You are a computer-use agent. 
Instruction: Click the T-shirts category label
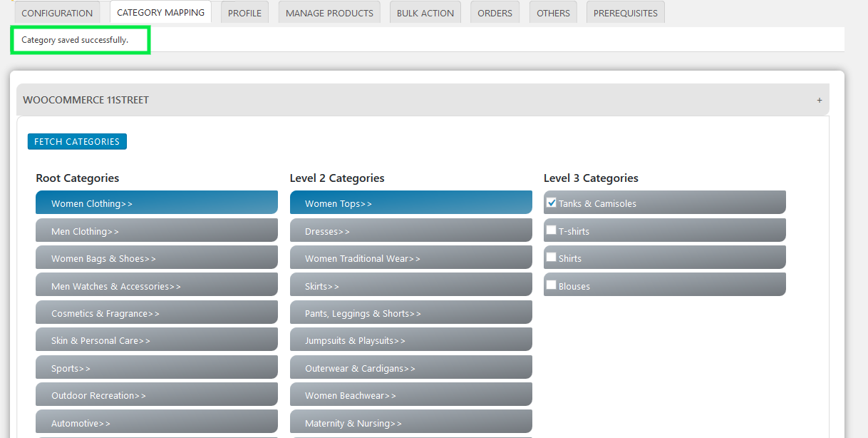tap(574, 231)
